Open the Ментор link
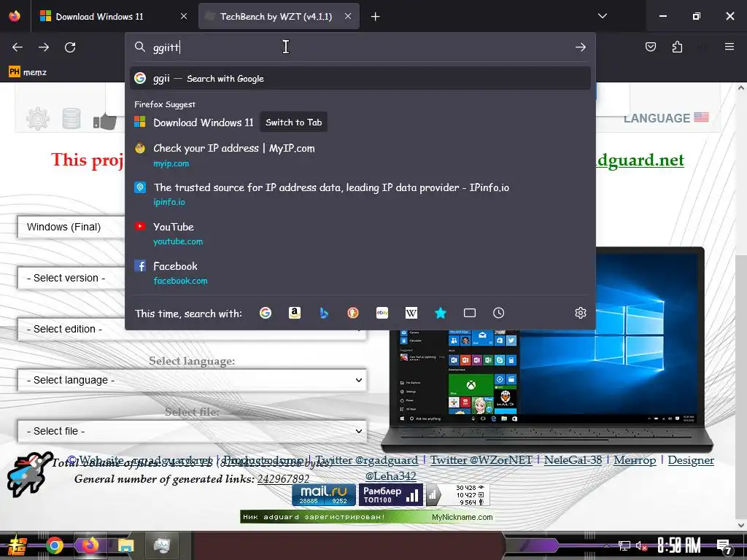This screenshot has width=747, height=560. click(x=635, y=460)
